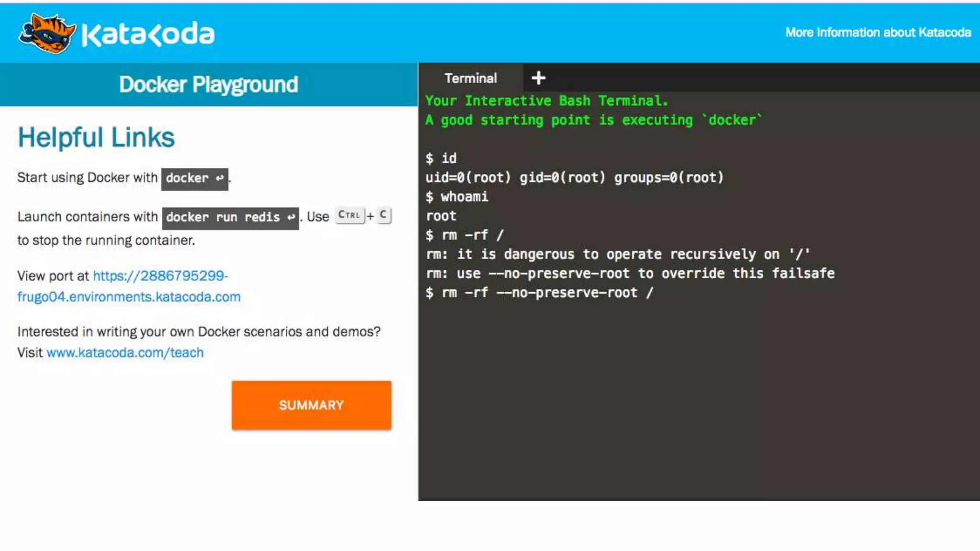This screenshot has height=551, width=980.
Task: Click the Katacoda wordmark in header
Action: tap(148, 34)
